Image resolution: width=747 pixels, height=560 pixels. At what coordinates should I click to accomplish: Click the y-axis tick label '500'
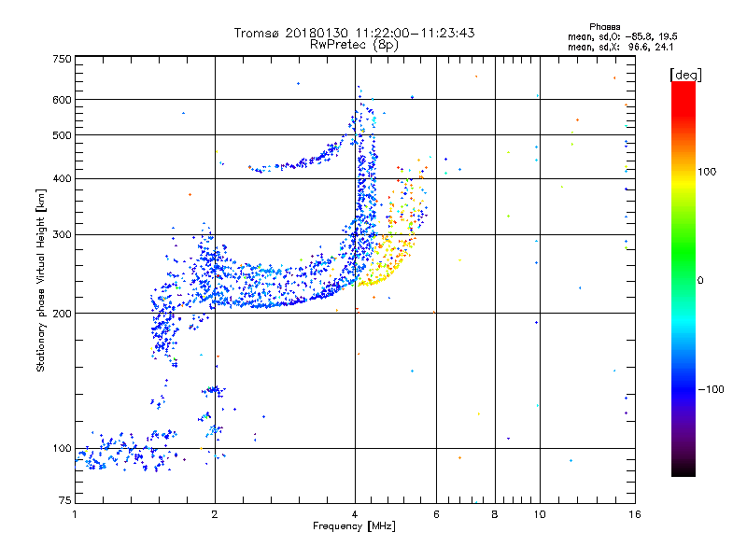[62, 135]
